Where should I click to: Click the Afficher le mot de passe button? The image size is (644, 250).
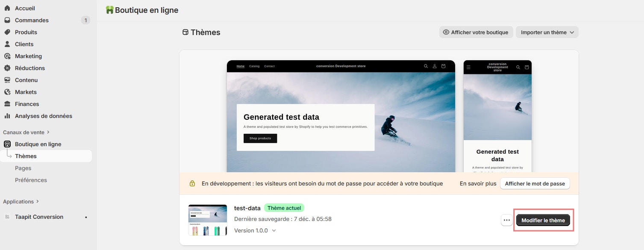(535, 183)
